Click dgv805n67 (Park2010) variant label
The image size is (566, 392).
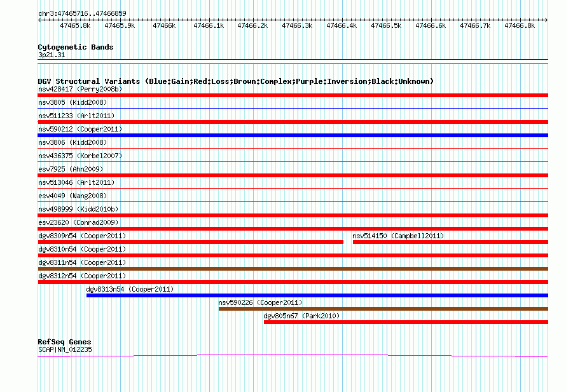point(301,316)
